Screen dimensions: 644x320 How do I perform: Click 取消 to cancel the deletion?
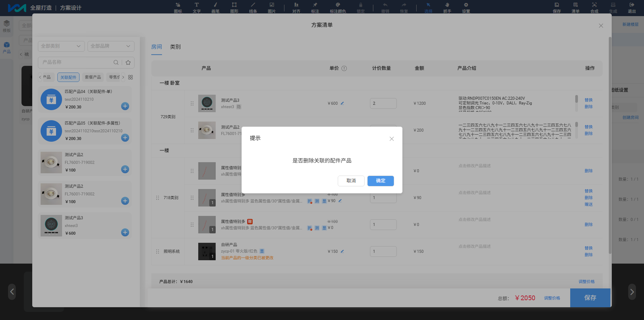(351, 181)
